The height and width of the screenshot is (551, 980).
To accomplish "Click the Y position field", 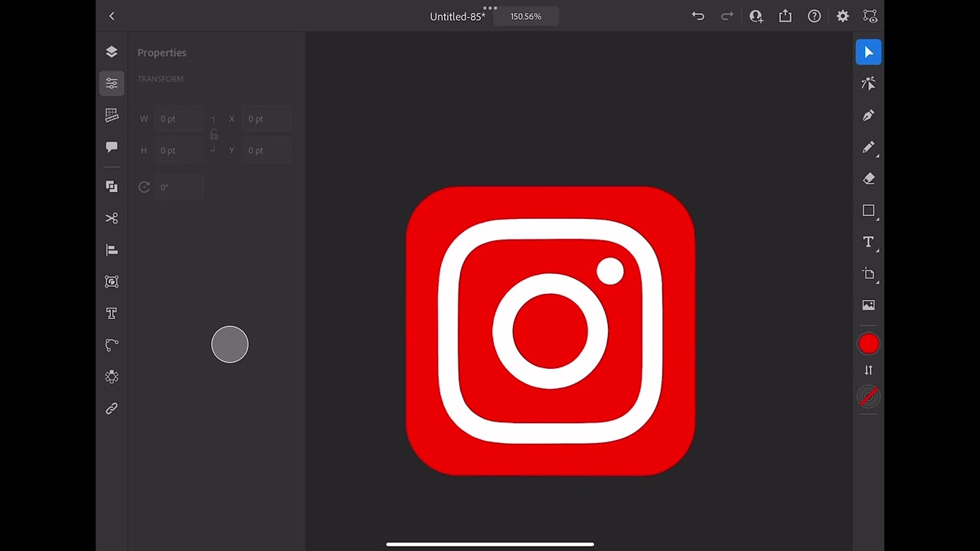I will coord(266,151).
